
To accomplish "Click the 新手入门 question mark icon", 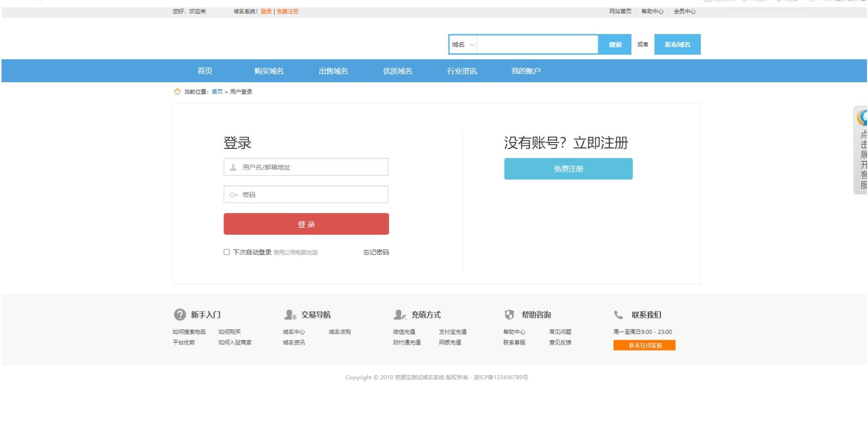I will point(180,315).
